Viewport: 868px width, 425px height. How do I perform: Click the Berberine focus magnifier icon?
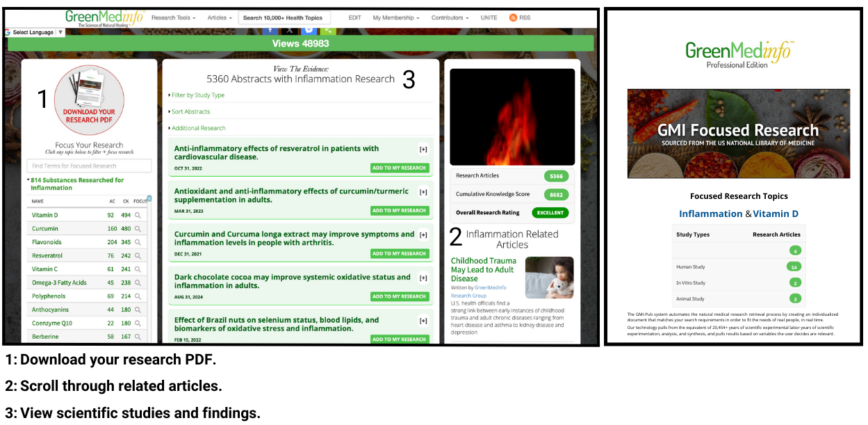[138, 337]
